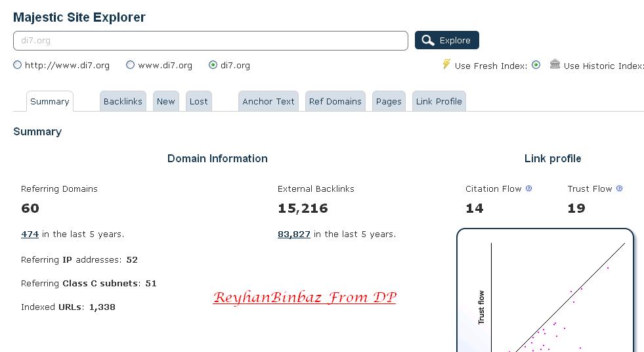Open the Link Profile tab
Screen dimensions: 644x352
click(x=439, y=101)
